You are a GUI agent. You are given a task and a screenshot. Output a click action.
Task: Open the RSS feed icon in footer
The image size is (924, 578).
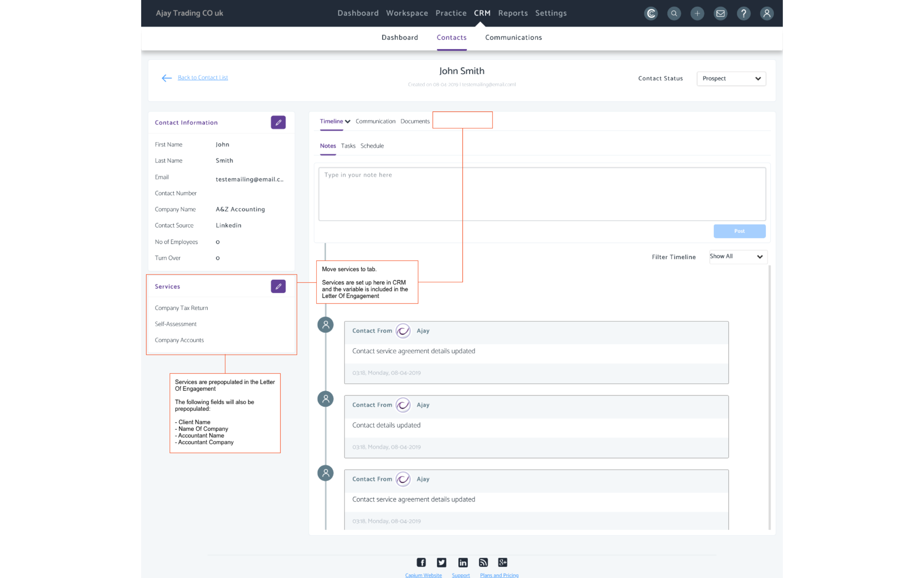[x=483, y=562]
